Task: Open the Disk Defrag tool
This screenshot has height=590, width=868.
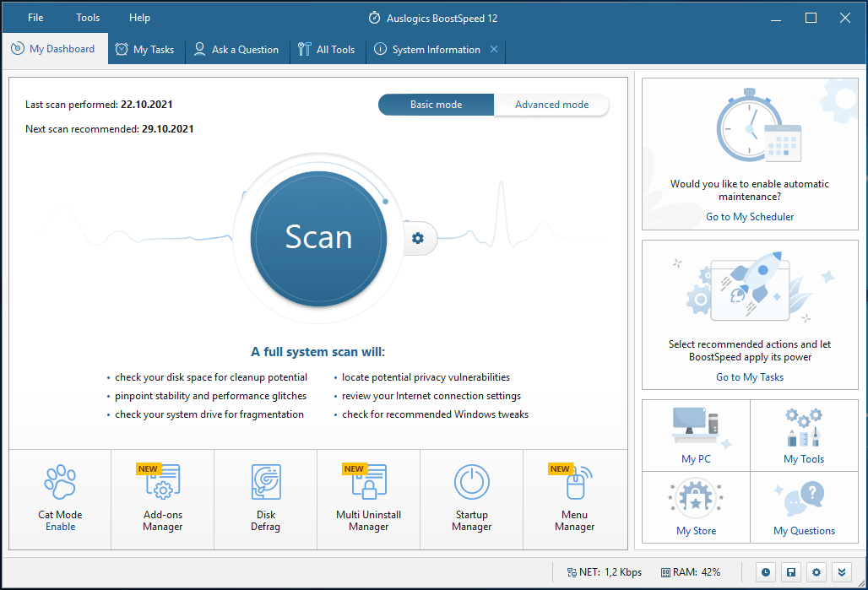Action: pyautogui.click(x=266, y=499)
